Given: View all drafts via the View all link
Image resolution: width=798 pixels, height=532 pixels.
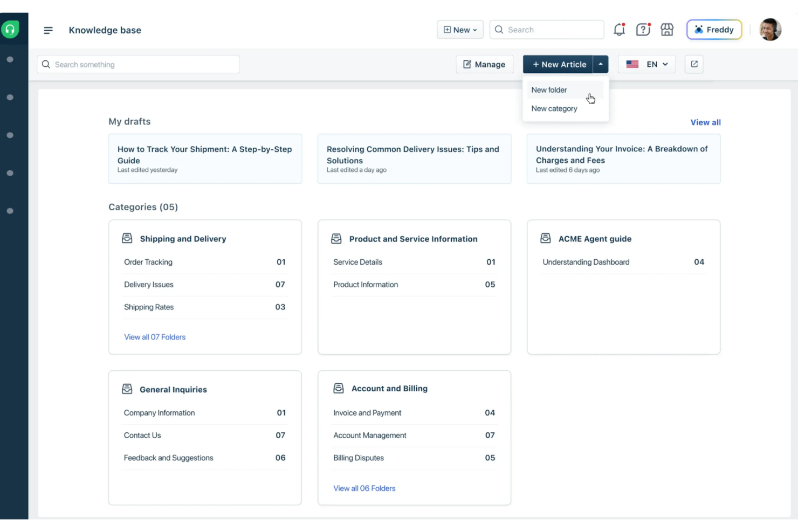Looking at the screenshot, I should coord(705,122).
